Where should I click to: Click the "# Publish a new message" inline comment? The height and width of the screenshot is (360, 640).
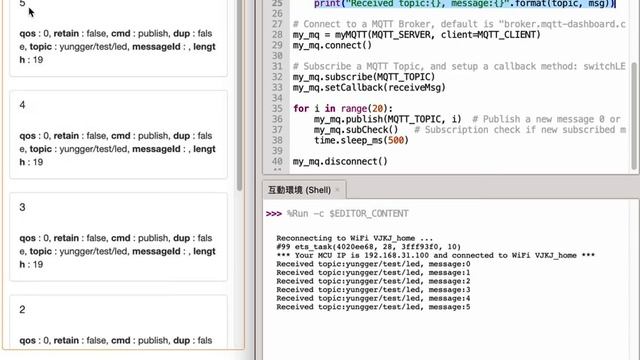tap(546, 119)
